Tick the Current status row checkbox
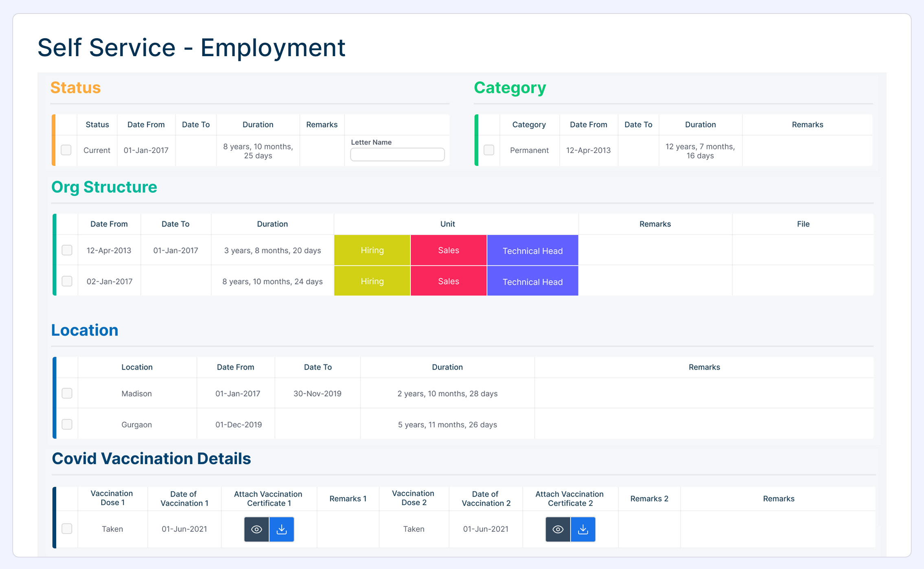 coord(66,150)
